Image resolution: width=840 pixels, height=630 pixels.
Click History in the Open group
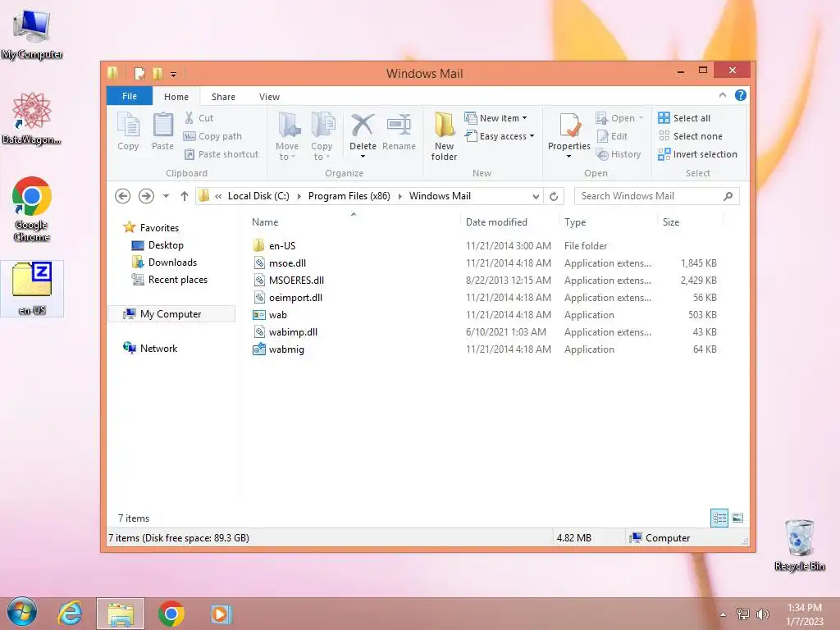[x=619, y=154]
